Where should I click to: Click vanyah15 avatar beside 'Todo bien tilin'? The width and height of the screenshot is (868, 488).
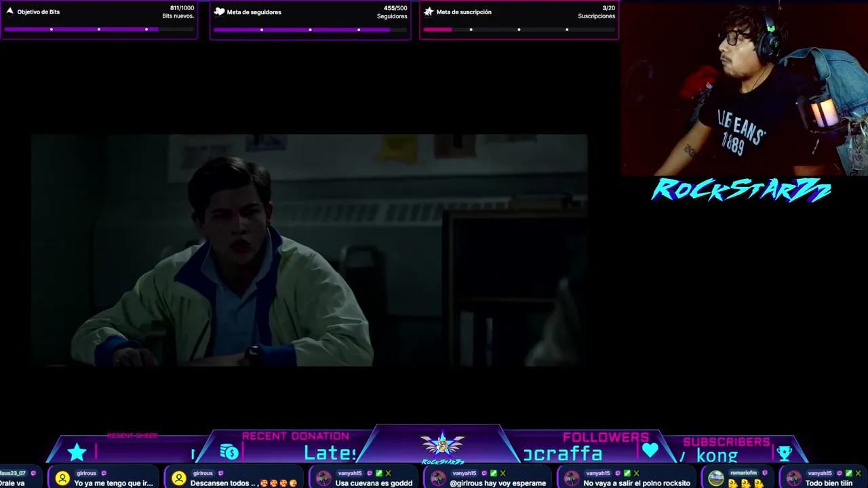[x=793, y=479]
